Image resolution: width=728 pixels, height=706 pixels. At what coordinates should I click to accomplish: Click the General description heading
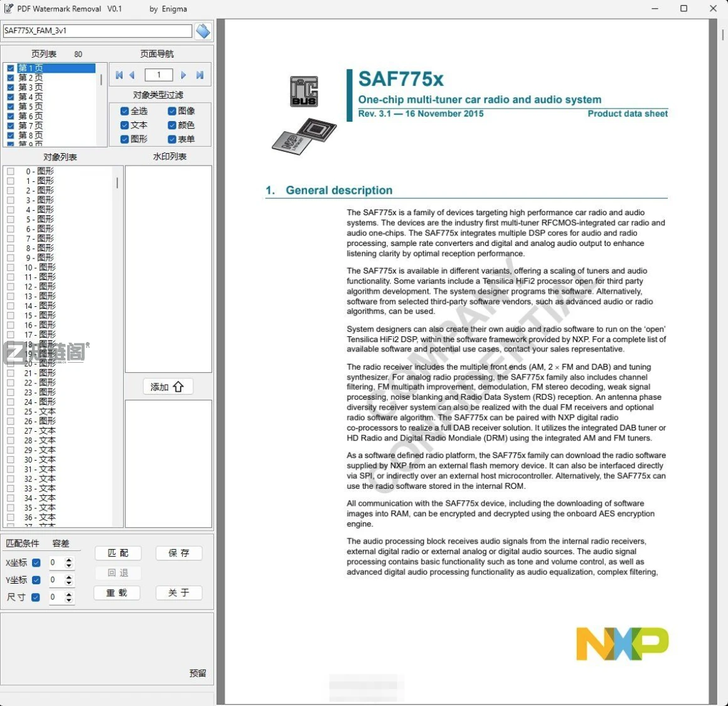(x=339, y=190)
